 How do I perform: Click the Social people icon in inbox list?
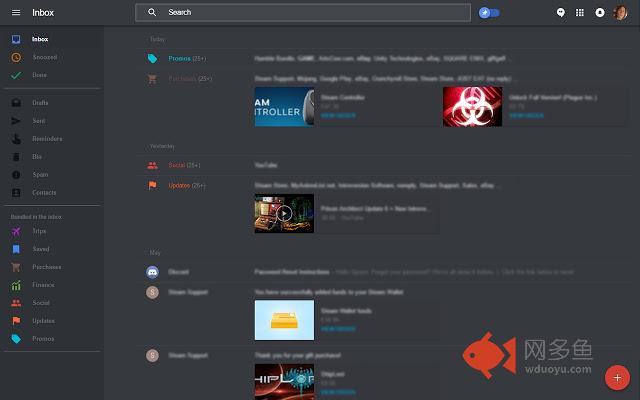[x=152, y=165]
